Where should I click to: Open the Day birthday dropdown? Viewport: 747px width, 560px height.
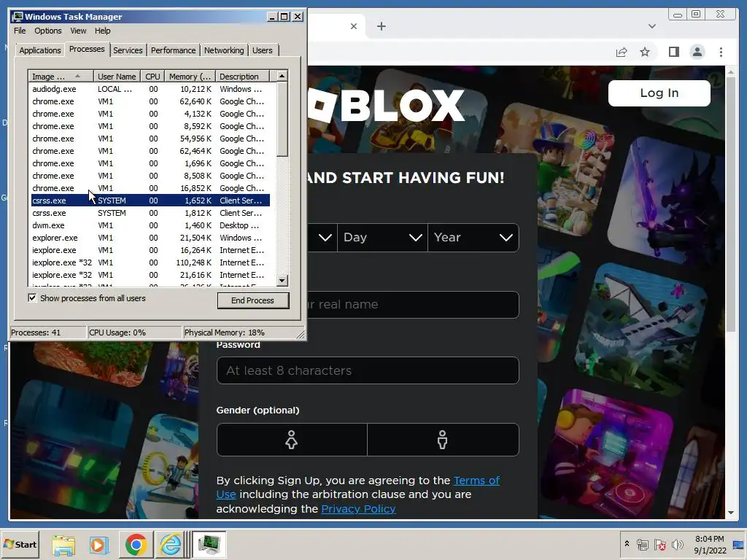(382, 237)
